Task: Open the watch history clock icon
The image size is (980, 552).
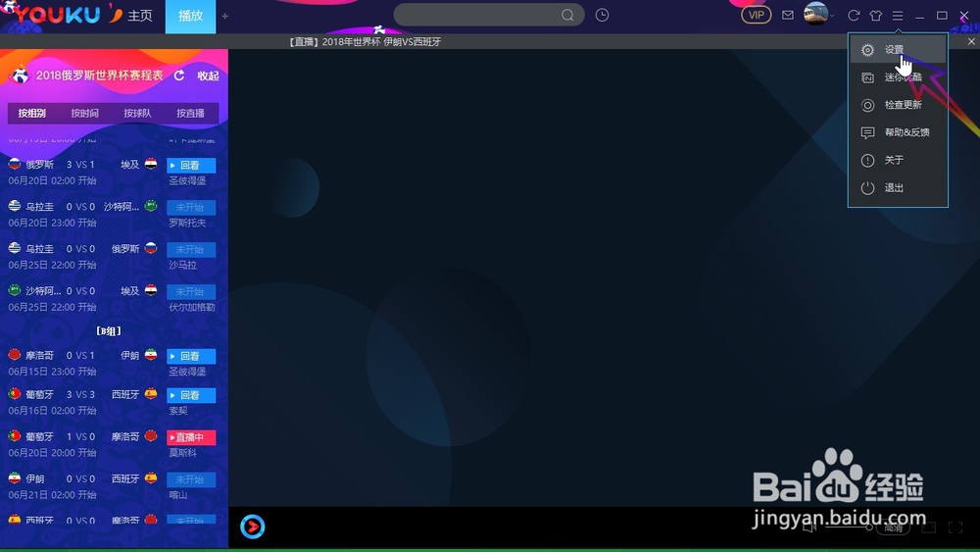Action: click(x=602, y=15)
